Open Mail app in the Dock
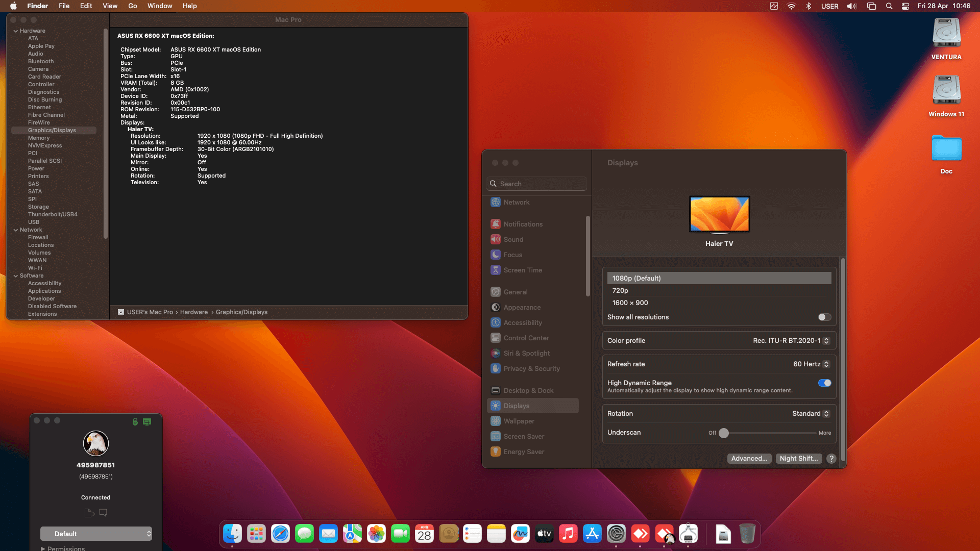 coord(328,534)
